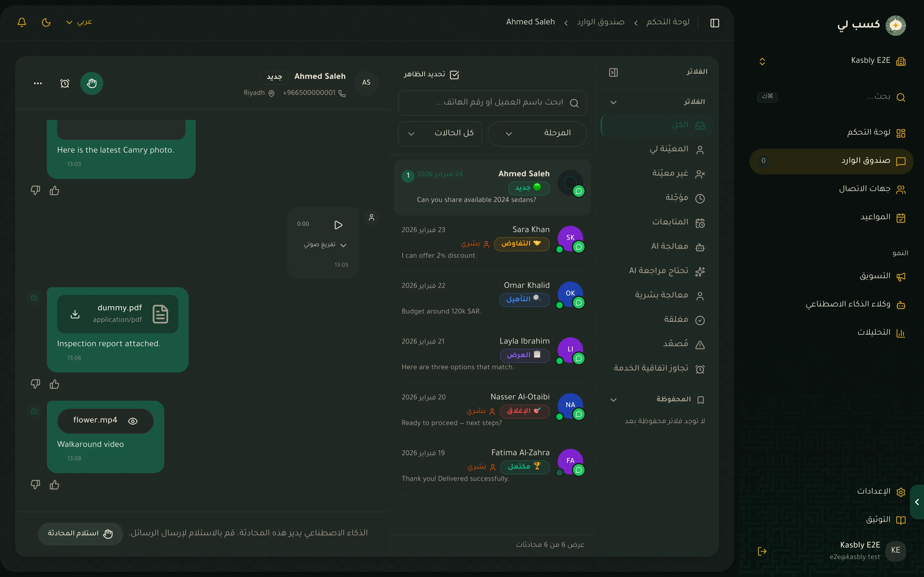Screen dimensions: 924x577
Task: Play the voice message at 13:05
Action: point(338,225)
